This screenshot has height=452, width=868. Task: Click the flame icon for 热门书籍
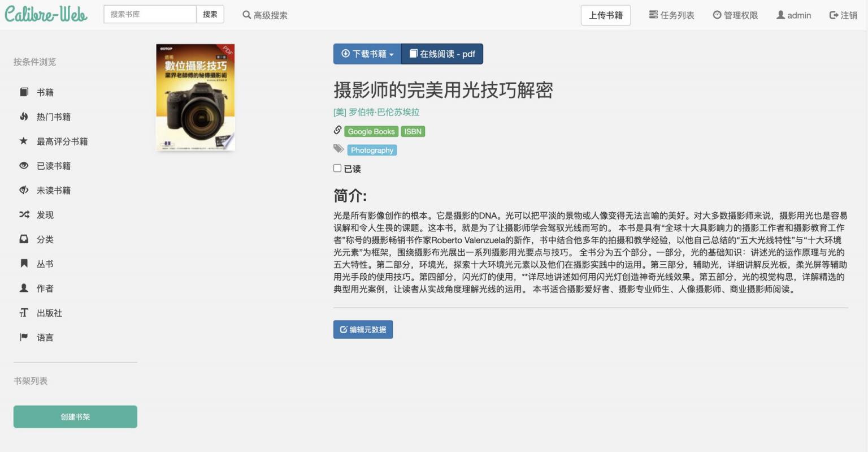pos(24,117)
